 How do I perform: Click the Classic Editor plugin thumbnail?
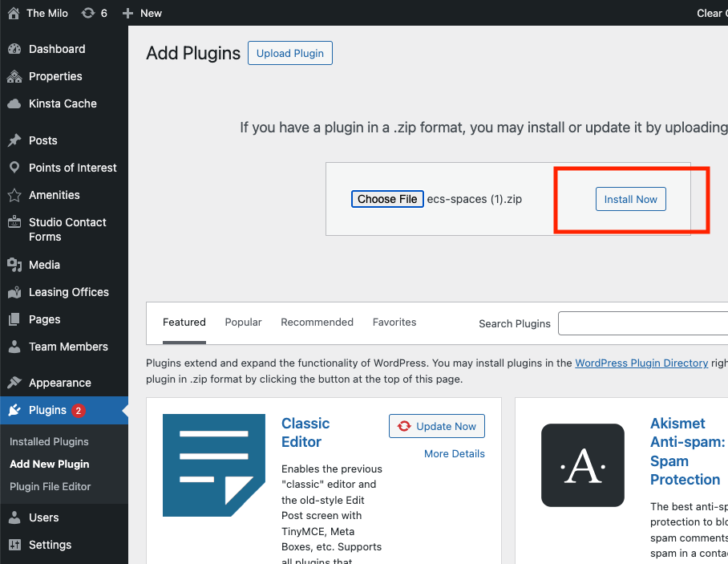pos(213,465)
